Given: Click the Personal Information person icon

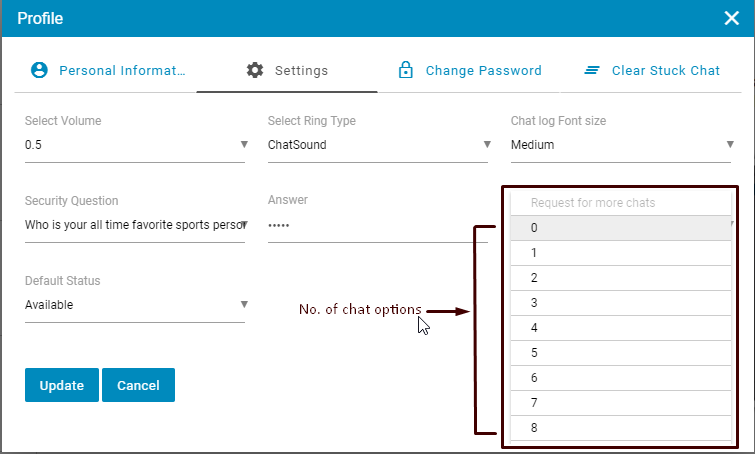Looking at the screenshot, I should pos(39,70).
